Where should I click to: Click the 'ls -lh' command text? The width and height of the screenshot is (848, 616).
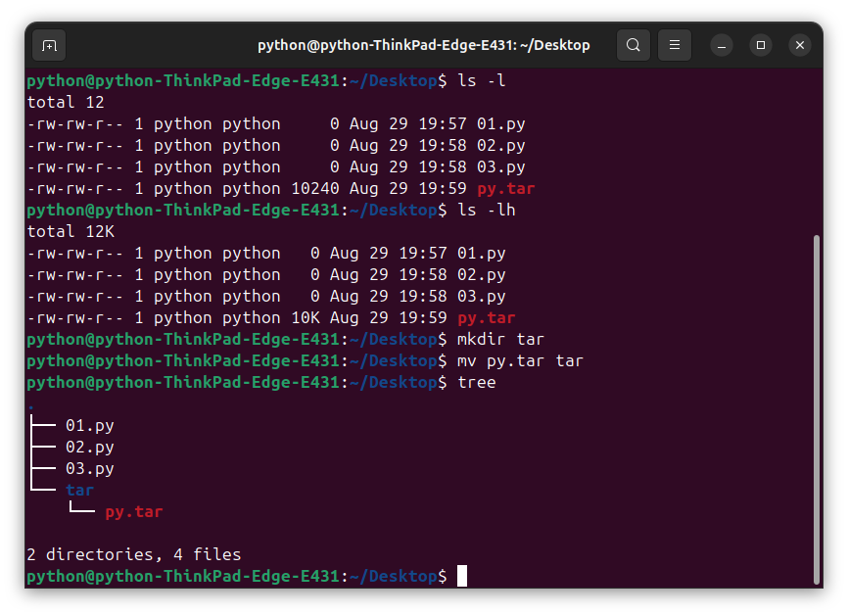[487, 211]
